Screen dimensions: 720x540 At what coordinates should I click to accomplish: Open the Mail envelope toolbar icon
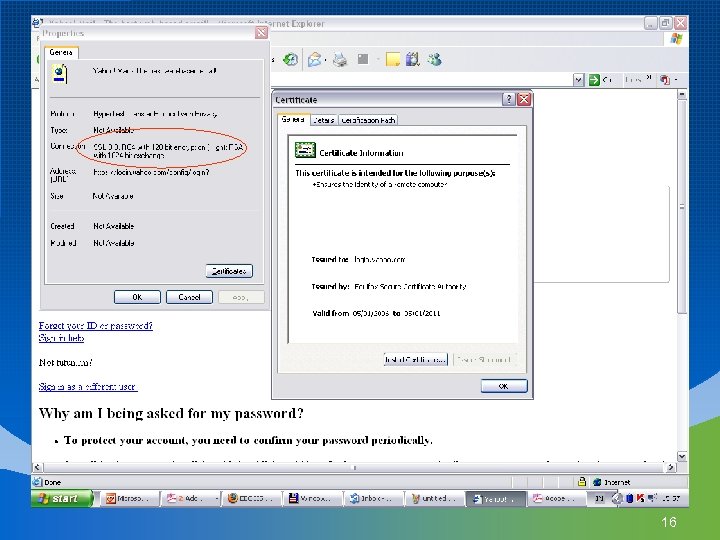pos(315,59)
